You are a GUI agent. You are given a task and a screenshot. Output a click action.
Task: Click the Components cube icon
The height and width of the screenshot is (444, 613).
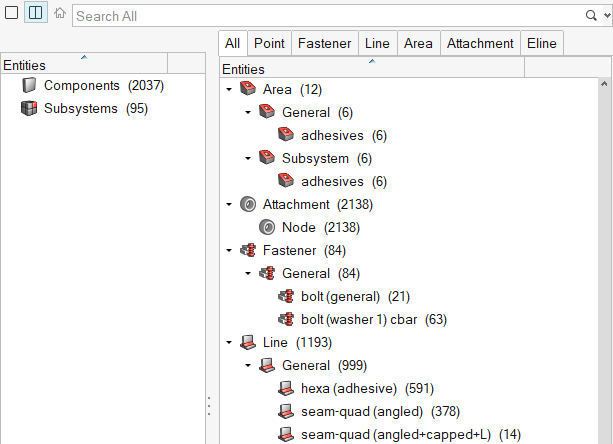click(x=29, y=86)
